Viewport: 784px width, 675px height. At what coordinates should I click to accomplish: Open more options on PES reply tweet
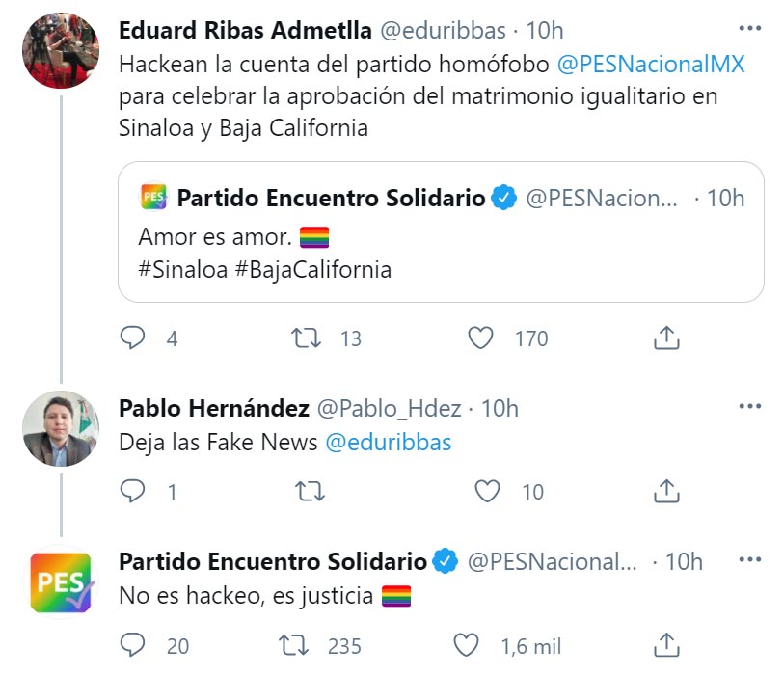click(x=748, y=558)
